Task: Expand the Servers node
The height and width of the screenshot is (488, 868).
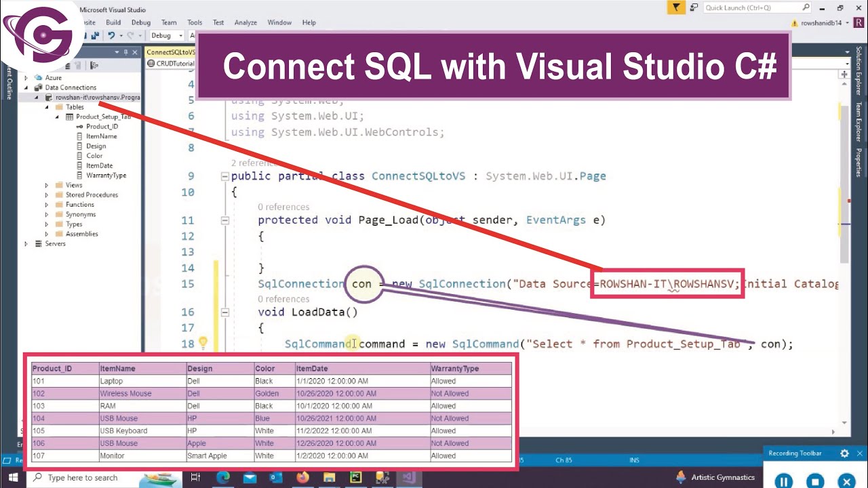Action: (x=27, y=244)
